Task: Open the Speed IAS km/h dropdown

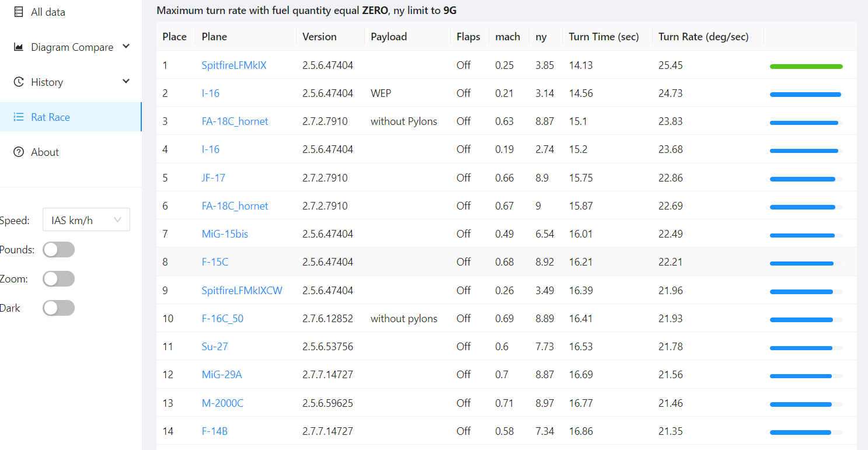Action: click(86, 220)
